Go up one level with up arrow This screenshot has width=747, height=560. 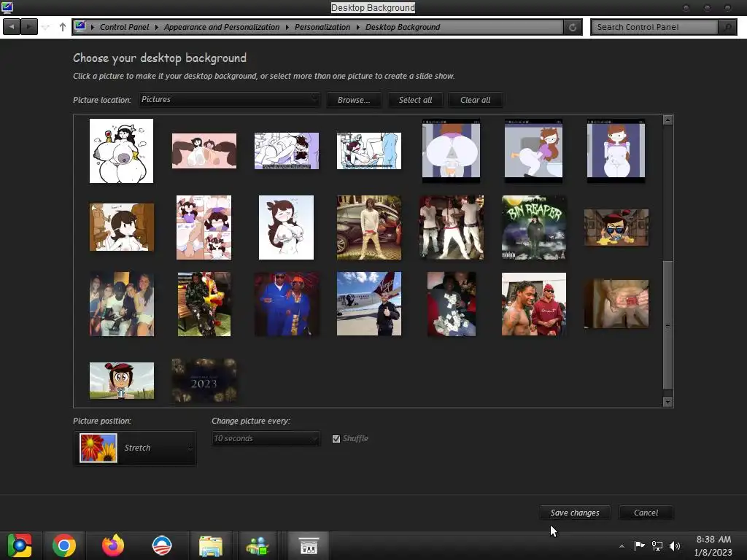(x=63, y=27)
